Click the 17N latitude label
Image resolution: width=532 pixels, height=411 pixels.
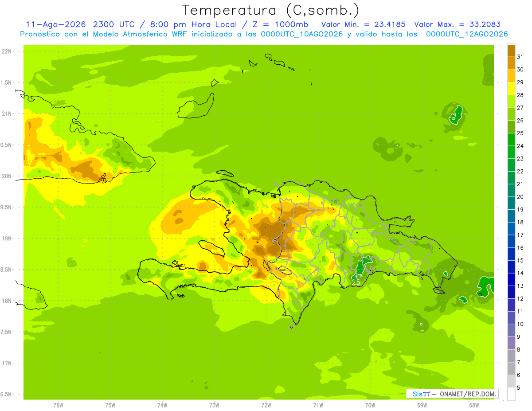click(x=7, y=363)
